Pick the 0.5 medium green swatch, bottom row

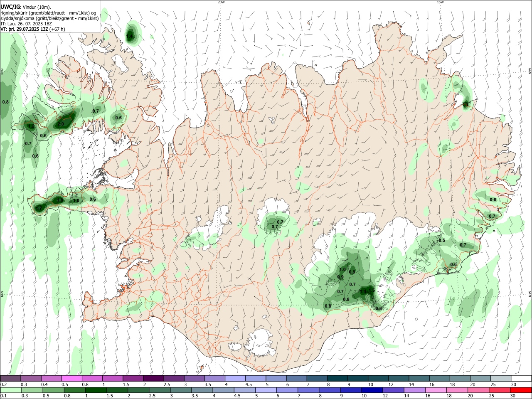(x=53, y=390)
